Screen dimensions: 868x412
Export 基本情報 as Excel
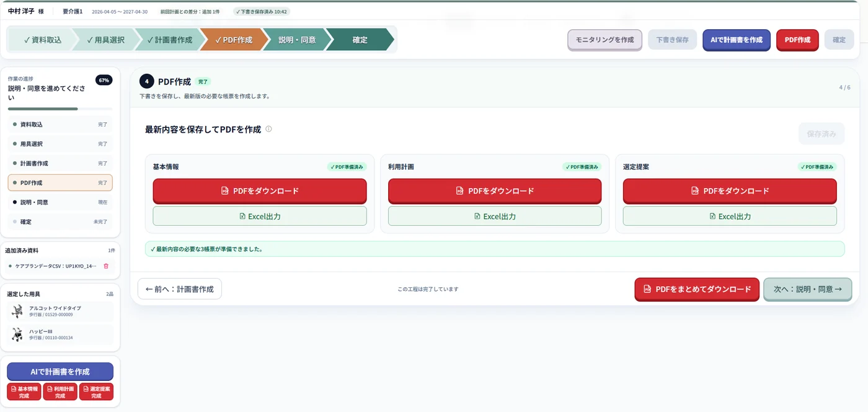pyautogui.click(x=260, y=216)
